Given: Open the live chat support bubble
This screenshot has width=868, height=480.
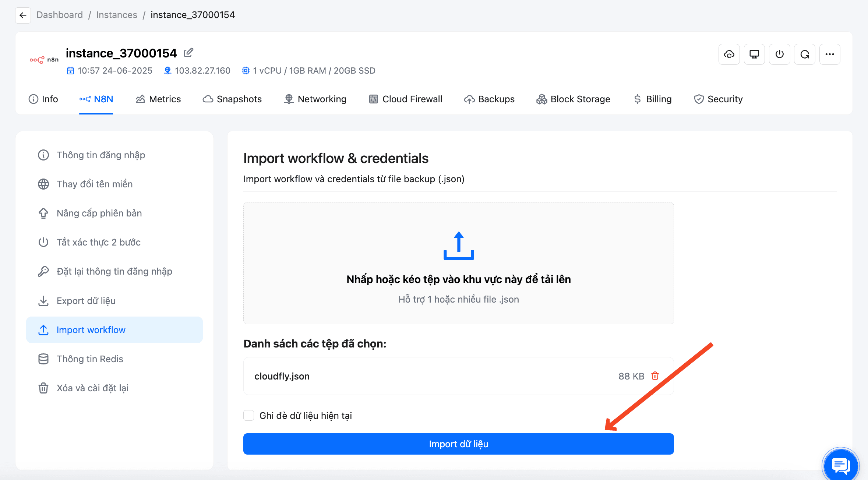Looking at the screenshot, I should [841, 465].
